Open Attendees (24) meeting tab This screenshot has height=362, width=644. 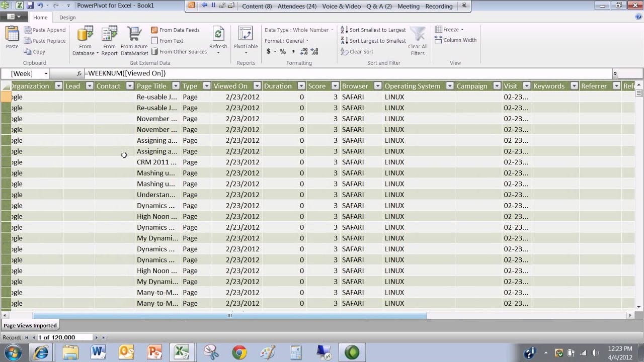tap(297, 7)
